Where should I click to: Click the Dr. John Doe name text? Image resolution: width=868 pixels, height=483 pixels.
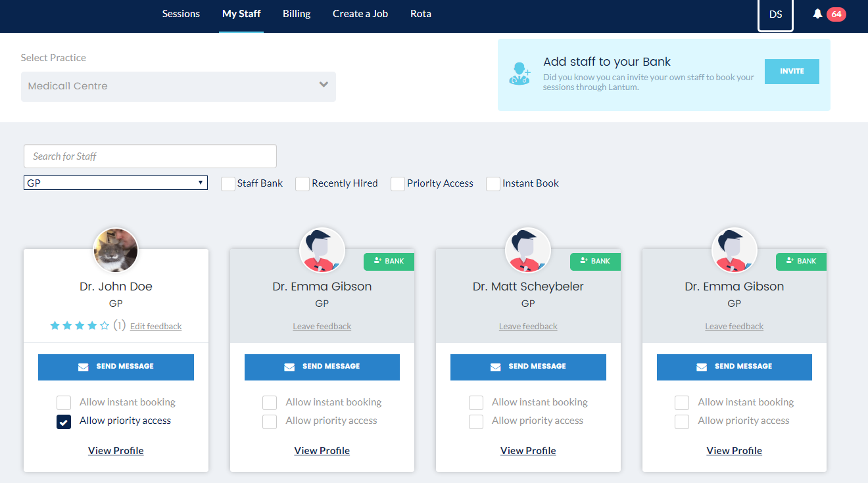pyautogui.click(x=116, y=287)
